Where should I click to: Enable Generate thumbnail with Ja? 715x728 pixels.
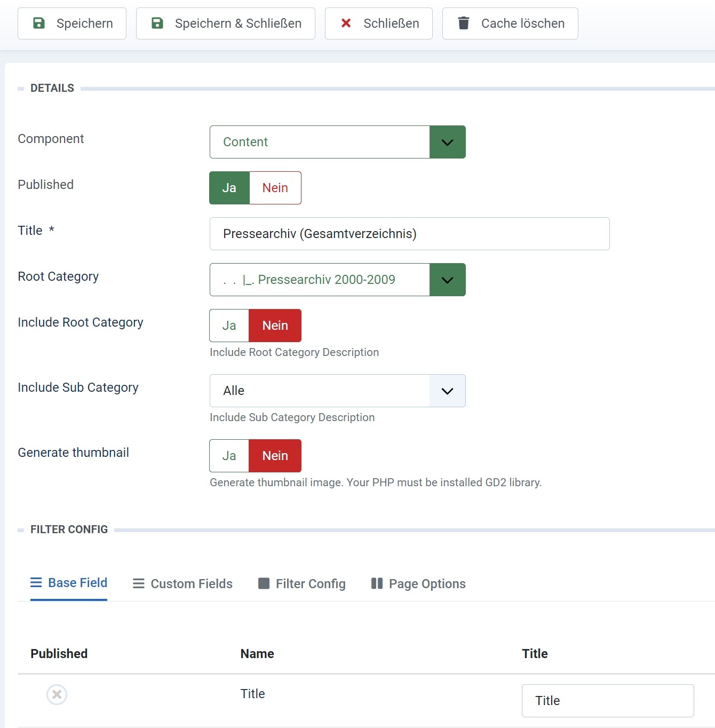click(229, 456)
